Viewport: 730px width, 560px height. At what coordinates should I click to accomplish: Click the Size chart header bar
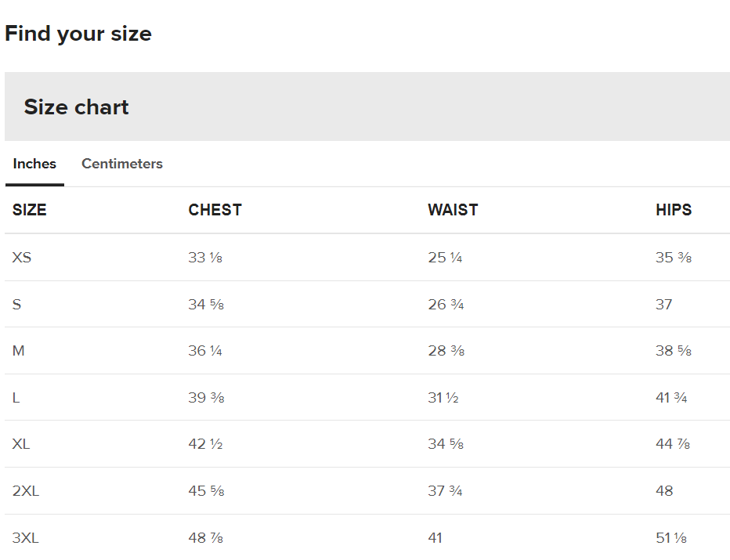pyautogui.click(x=367, y=107)
